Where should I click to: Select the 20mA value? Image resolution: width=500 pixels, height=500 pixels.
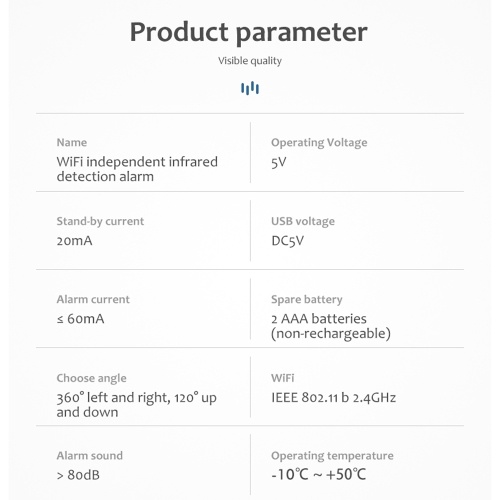coord(74,241)
